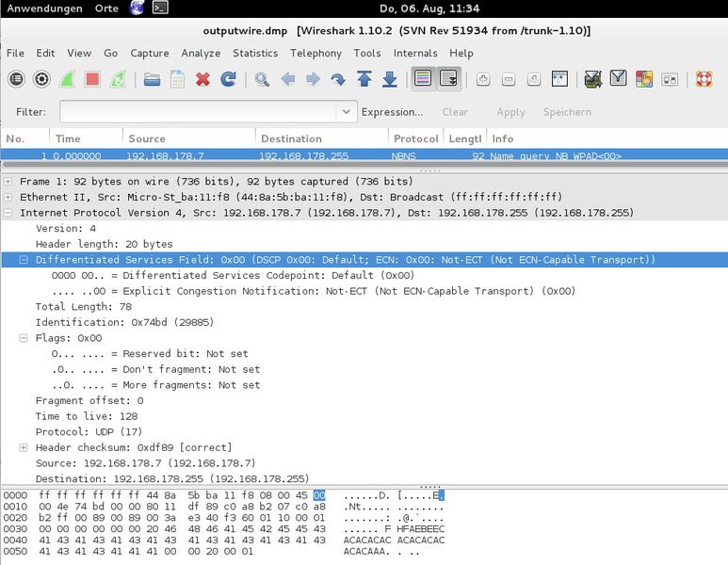The width and height of the screenshot is (728, 565).
Task: Open the Telephony menu
Action: click(315, 53)
